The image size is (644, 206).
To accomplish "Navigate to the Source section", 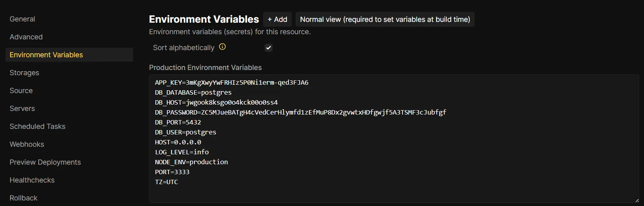I will click(x=21, y=91).
